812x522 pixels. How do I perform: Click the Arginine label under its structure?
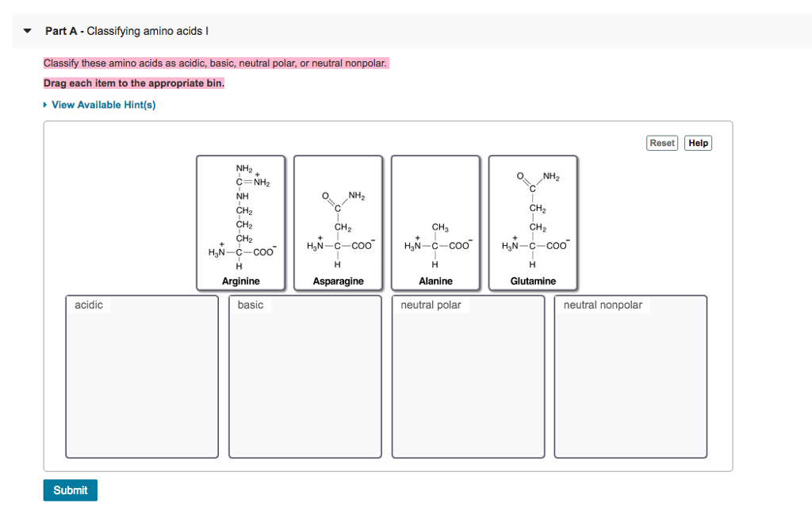tap(241, 280)
